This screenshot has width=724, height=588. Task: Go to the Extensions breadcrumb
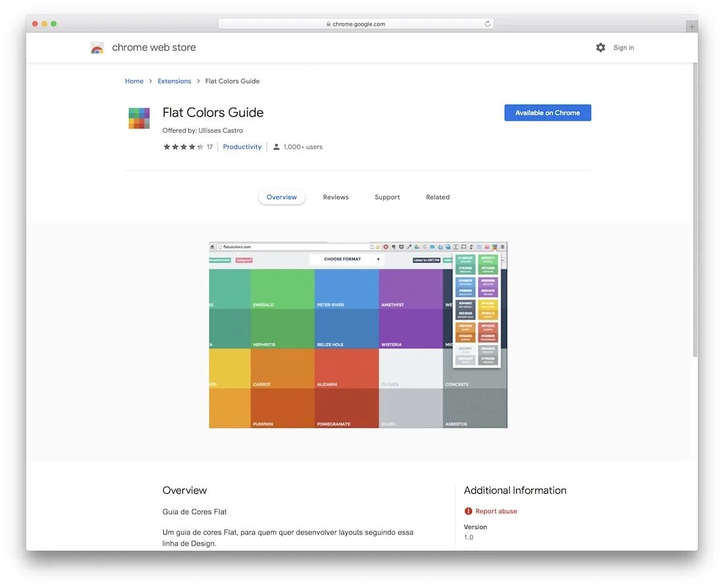[x=174, y=81]
